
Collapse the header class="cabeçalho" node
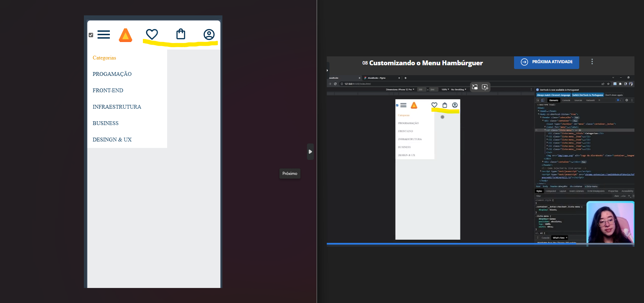pos(541,118)
